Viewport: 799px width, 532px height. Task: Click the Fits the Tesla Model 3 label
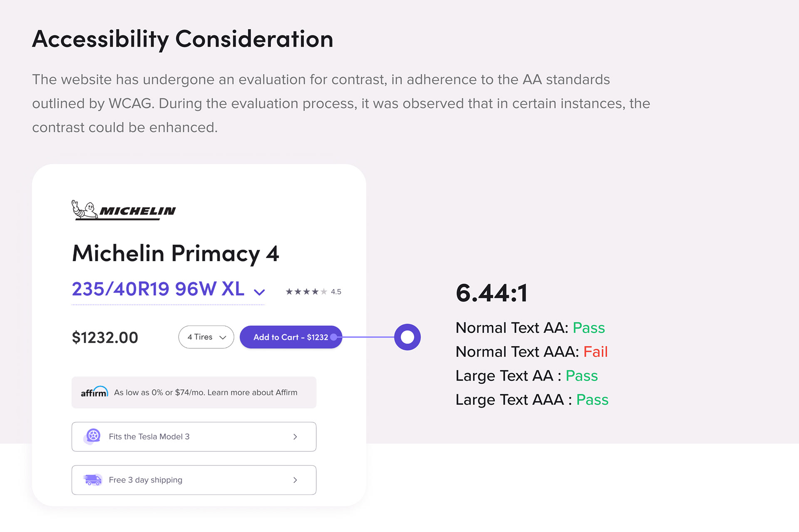point(149,436)
